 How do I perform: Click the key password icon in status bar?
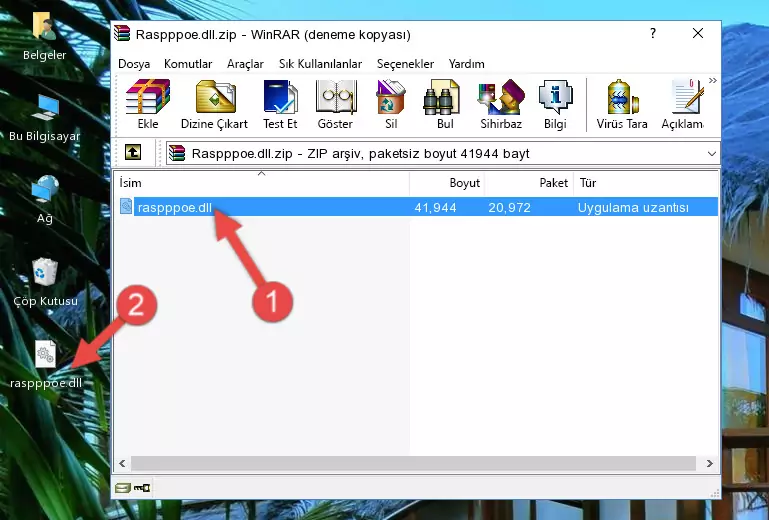coord(142,488)
